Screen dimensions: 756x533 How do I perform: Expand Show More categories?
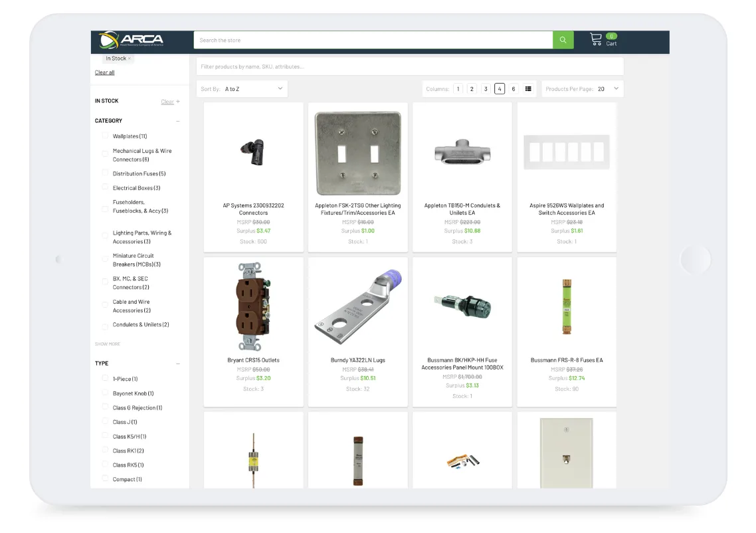pyautogui.click(x=108, y=344)
